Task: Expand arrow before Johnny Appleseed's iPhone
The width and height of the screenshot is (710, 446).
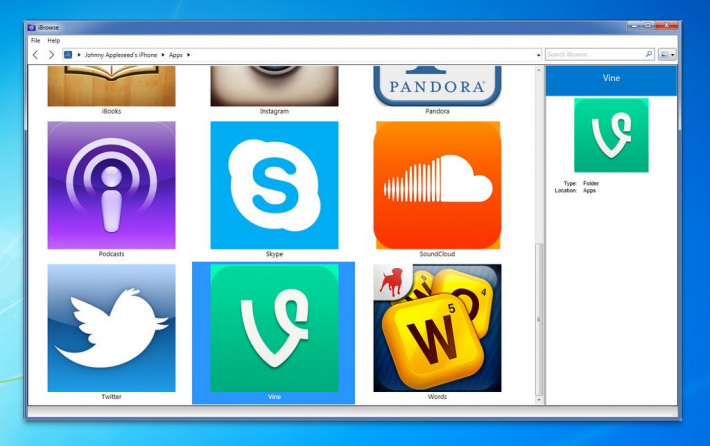Action: 79,55
